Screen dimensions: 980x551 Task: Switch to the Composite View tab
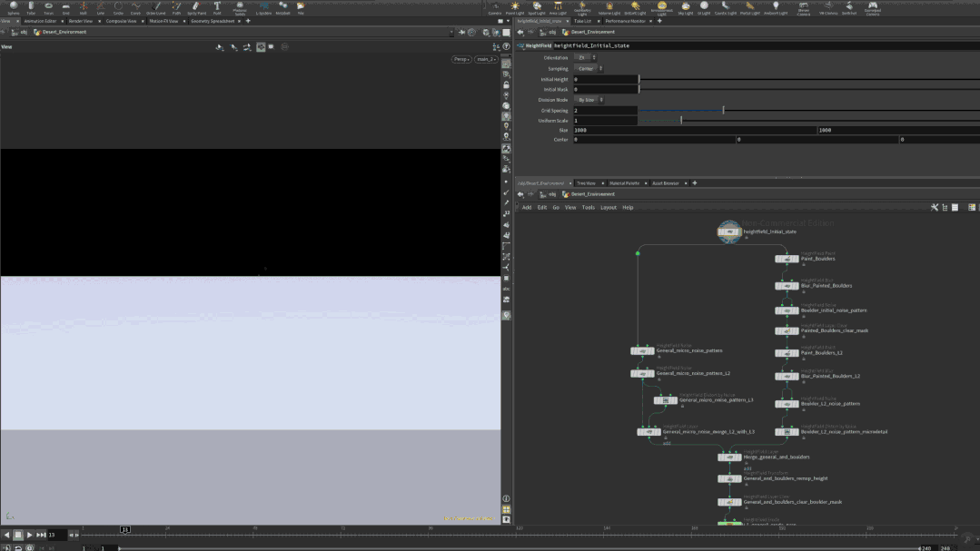pos(121,21)
